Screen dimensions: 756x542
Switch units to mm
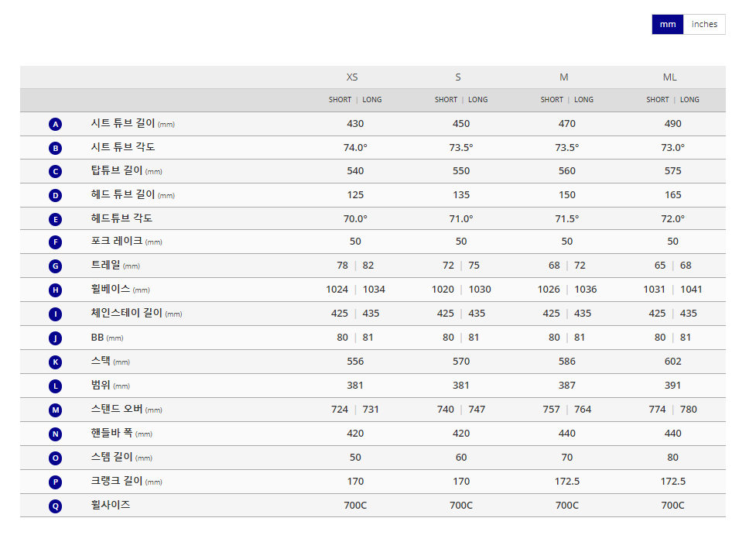[x=668, y=24]
